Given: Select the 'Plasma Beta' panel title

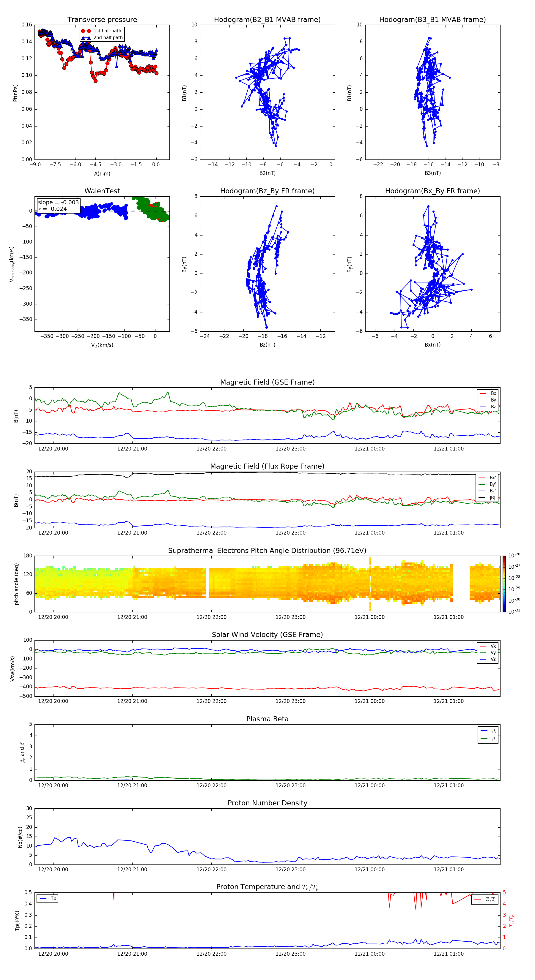Looking at the screenshot, I should point(267,719).
